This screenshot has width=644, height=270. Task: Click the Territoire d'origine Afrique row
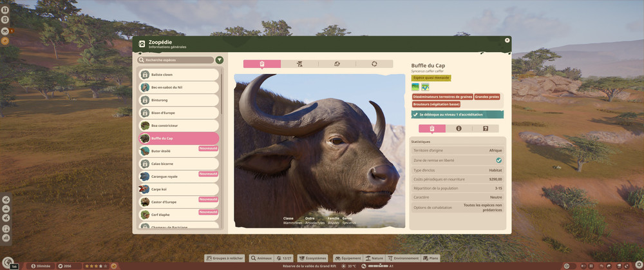click(x=457, y=150)
